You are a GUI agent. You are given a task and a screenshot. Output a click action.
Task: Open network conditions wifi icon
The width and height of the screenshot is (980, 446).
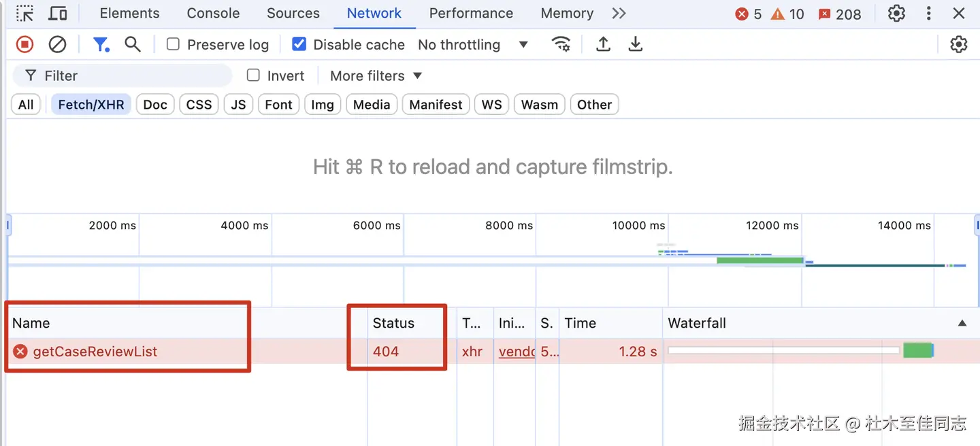click(x=561, y=45)
